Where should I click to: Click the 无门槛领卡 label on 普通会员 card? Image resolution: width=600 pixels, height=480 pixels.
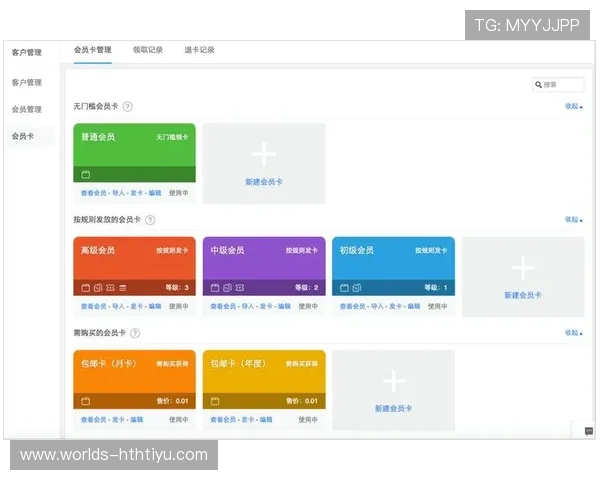[x=172, y=137]
